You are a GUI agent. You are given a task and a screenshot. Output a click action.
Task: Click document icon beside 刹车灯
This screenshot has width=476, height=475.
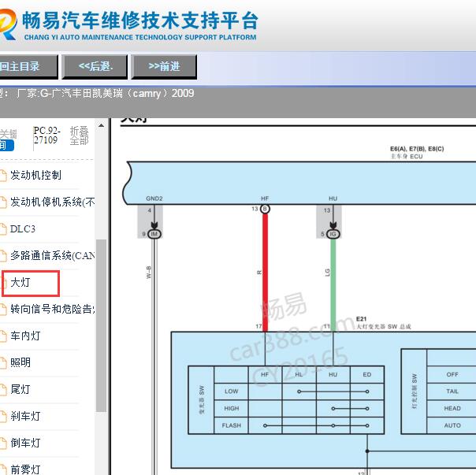click(x=3, y=417)
